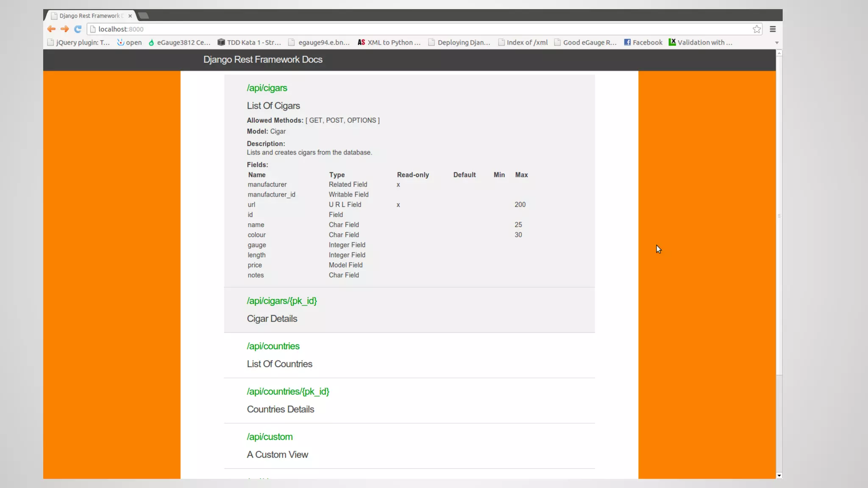Collapse the /api/cigars endpoint
868x488 pixels.
(267, 88)
